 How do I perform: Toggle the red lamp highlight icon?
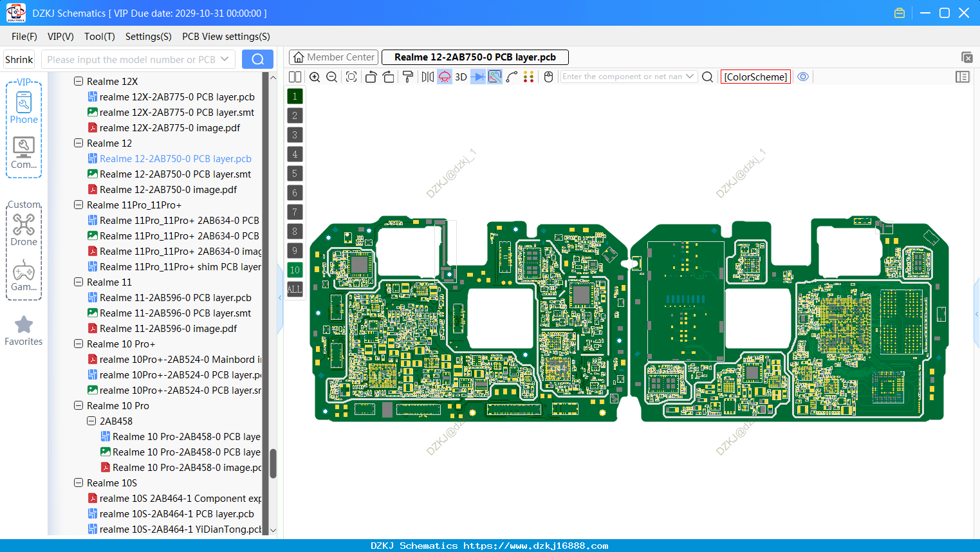(445, 77)
